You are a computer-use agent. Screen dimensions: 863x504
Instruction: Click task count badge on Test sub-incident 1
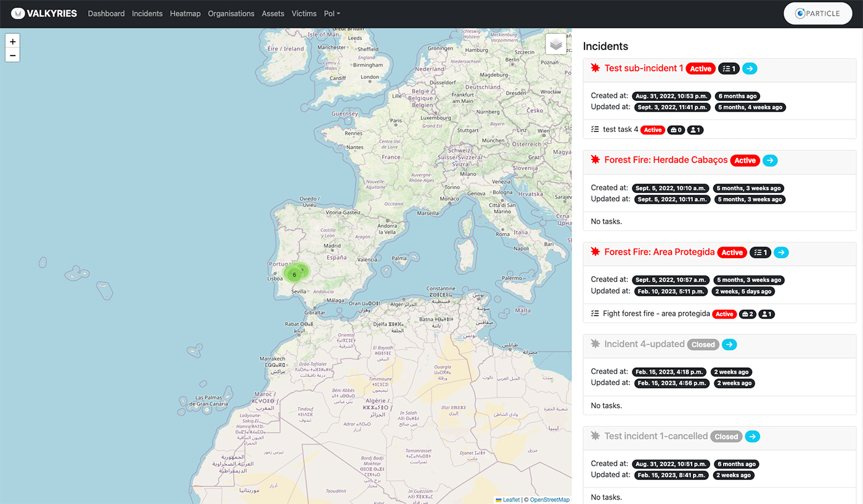click(x=729, y=68)
